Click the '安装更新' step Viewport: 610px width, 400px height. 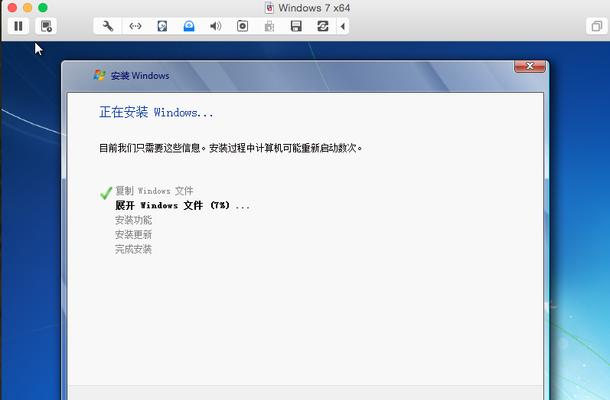(133, 235)
